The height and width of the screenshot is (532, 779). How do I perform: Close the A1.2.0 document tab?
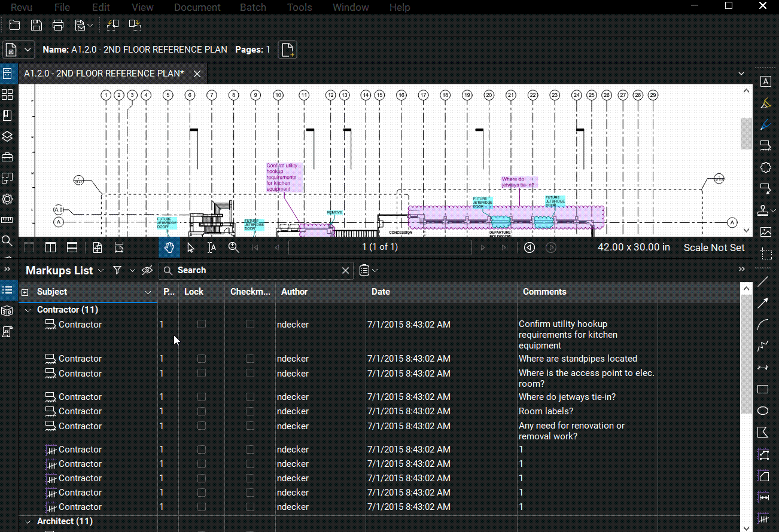pos(197,74)
